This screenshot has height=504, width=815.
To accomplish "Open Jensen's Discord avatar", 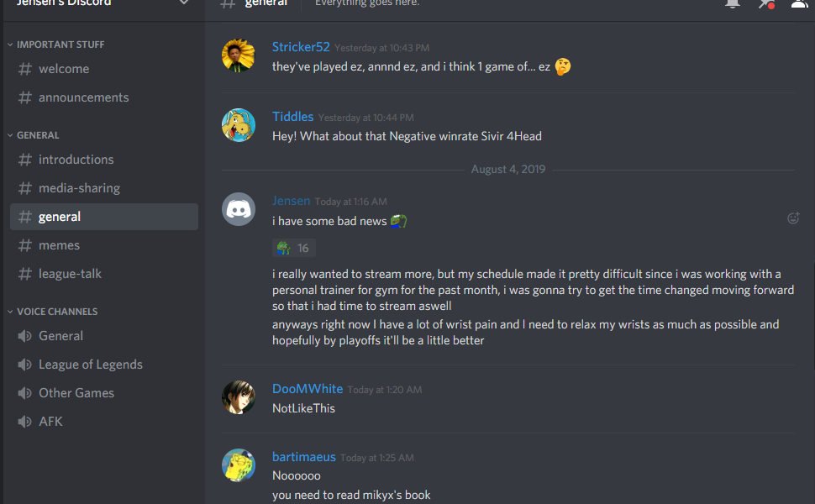I will (x=239, y=209).
